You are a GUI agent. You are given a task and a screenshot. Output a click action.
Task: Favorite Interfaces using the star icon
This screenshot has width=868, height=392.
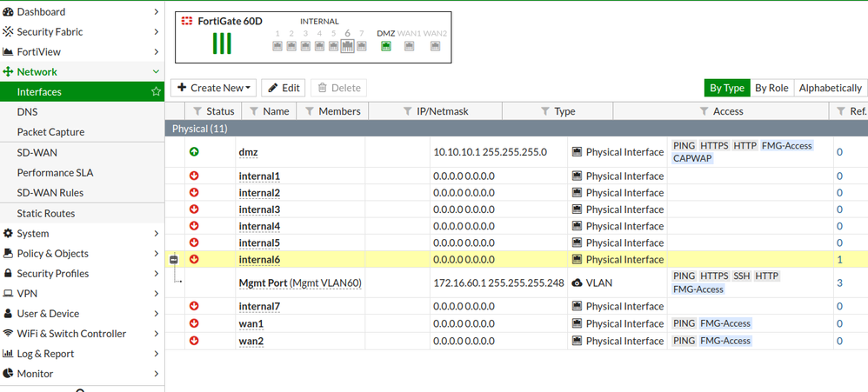[156, 92]
